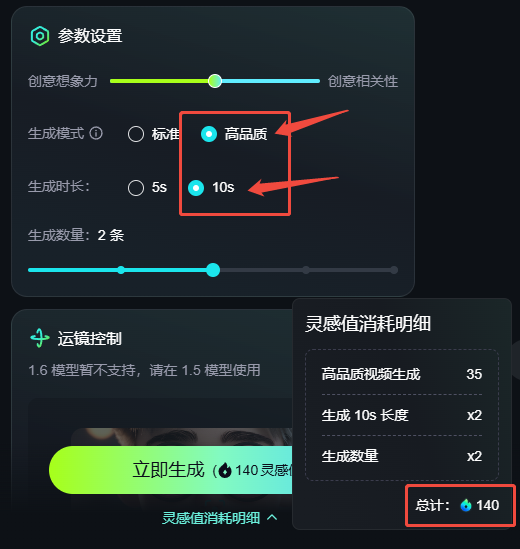This screenshot has height=549, width=520.
Task: Click the 立即生成 generate button
Action: (x=171, y=470)
